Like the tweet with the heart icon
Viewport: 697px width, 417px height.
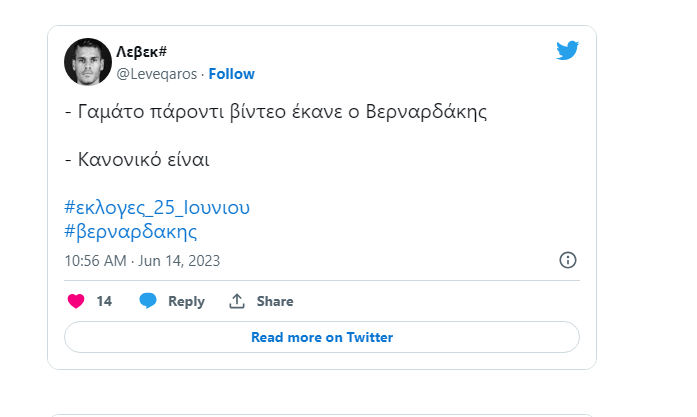76,301
